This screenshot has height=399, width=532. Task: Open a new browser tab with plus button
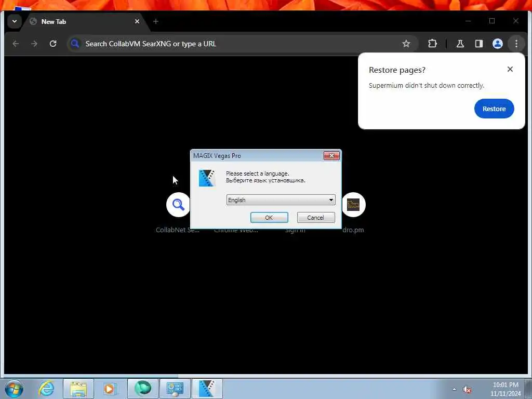pos(156,21)
